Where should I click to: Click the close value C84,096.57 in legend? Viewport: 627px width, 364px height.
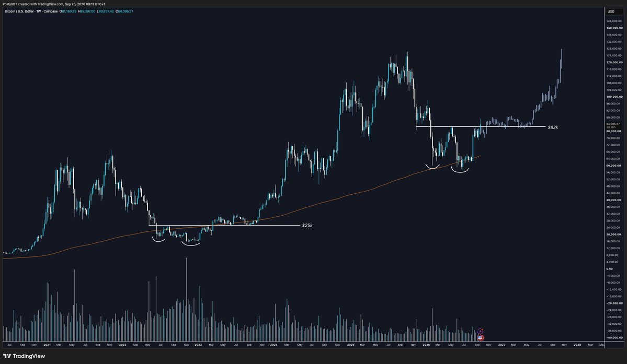tap(124, 11)
